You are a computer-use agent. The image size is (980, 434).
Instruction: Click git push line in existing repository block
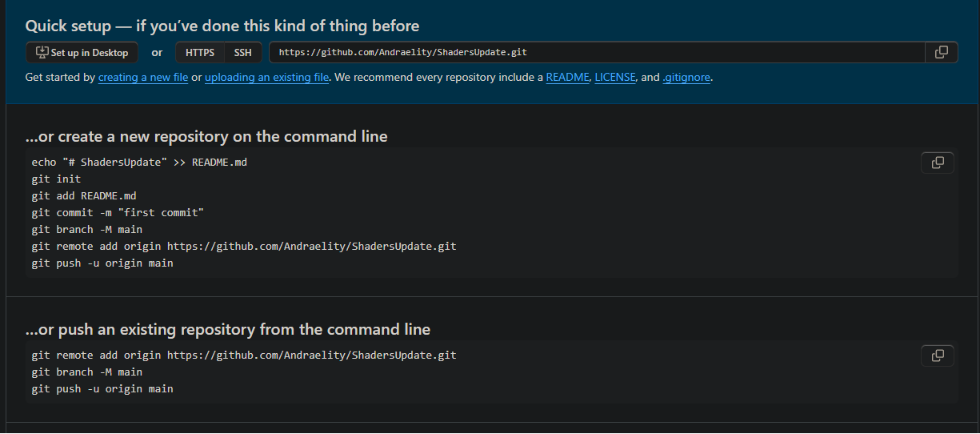(102, 388)
